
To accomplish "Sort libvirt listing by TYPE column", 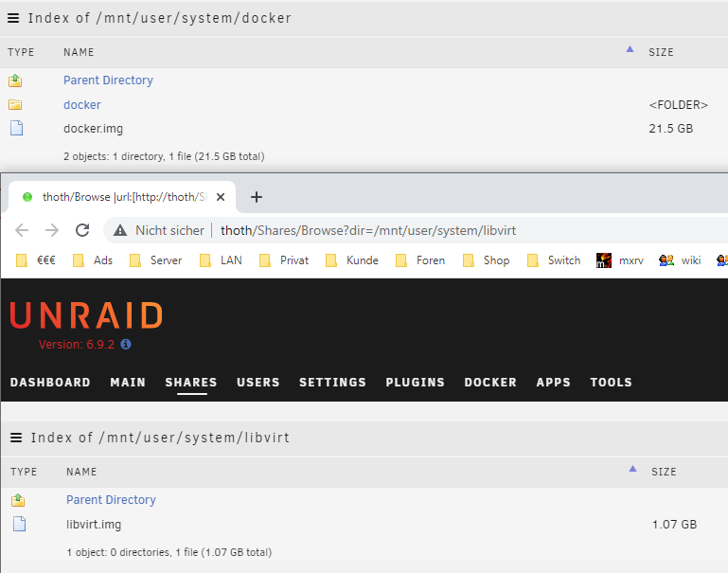I will [x=24, y=472].
